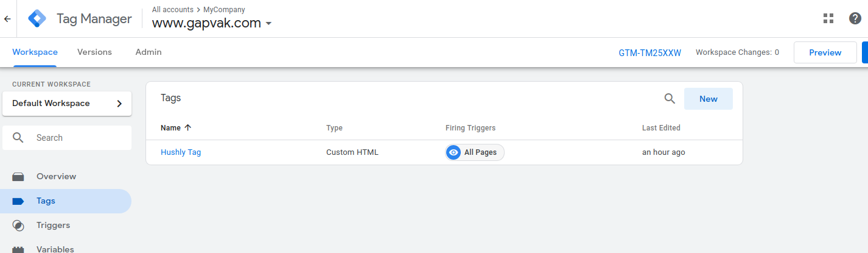Click the Custom HTML type cell
Screen dimensions: 868x253
click(x=352, y=152)
